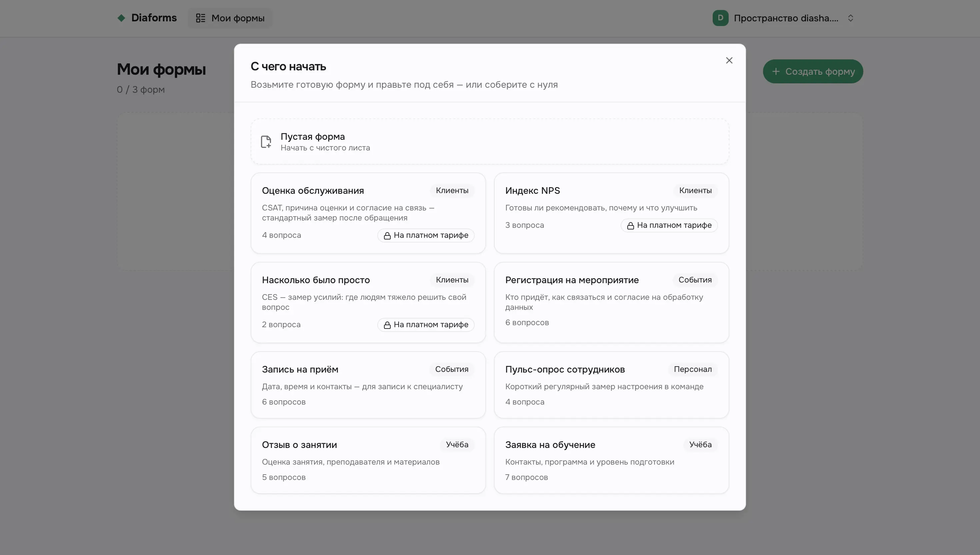Pick the 'Регистрация на мероприятие' template
The height and width of the screenshot is (555, 980).
coord(611,302)
